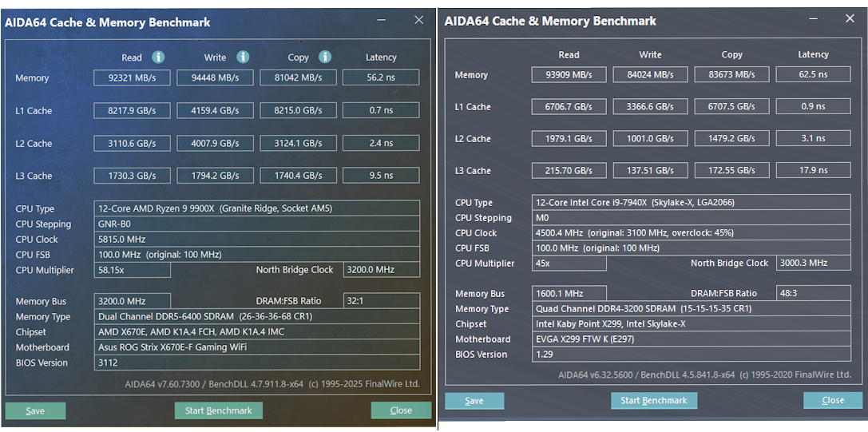Click Start Benchmark in the left AMD Ryzen window
Screen dimensions: 868x432
click(219, 411)
